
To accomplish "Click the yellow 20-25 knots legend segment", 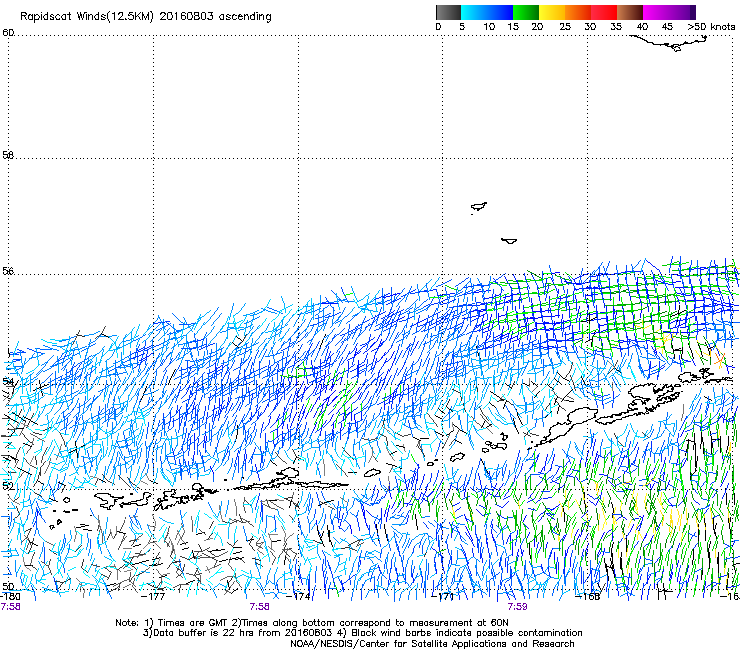I will [x=552, y=12].
